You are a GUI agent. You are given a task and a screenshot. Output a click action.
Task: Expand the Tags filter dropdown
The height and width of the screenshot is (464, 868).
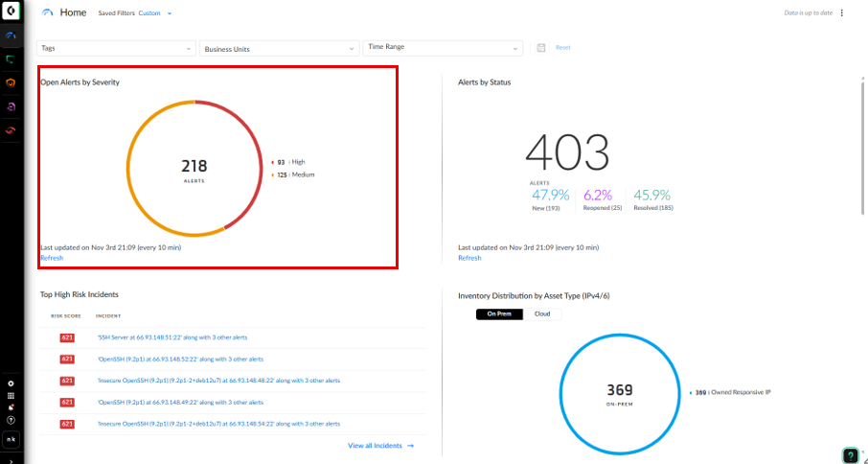[x=116, y=48]
